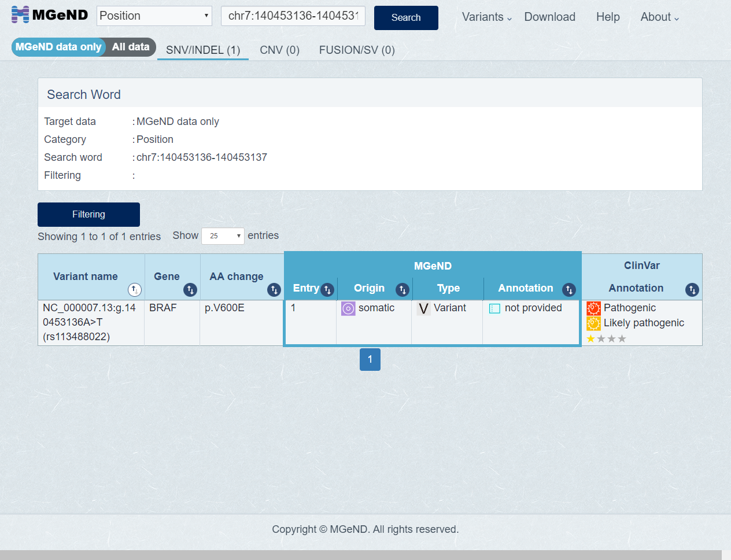This screenshot has width=731, height=560.
Task: Open the SNV/INDEL (1) tab
Action: point(203,50)
